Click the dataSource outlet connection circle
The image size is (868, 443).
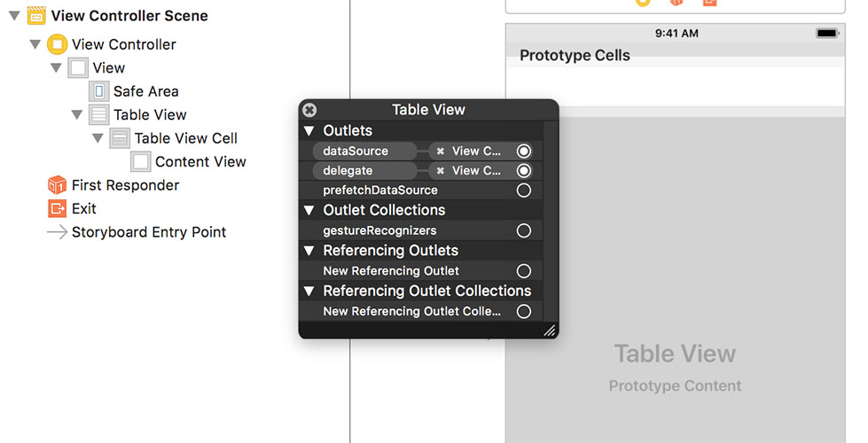pyautogui.click(x=524, y=152)
